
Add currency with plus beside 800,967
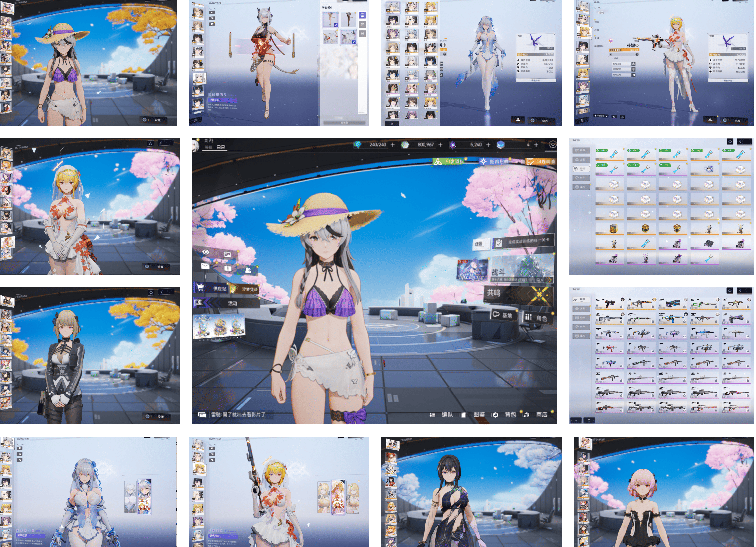(x=440, y=145)
